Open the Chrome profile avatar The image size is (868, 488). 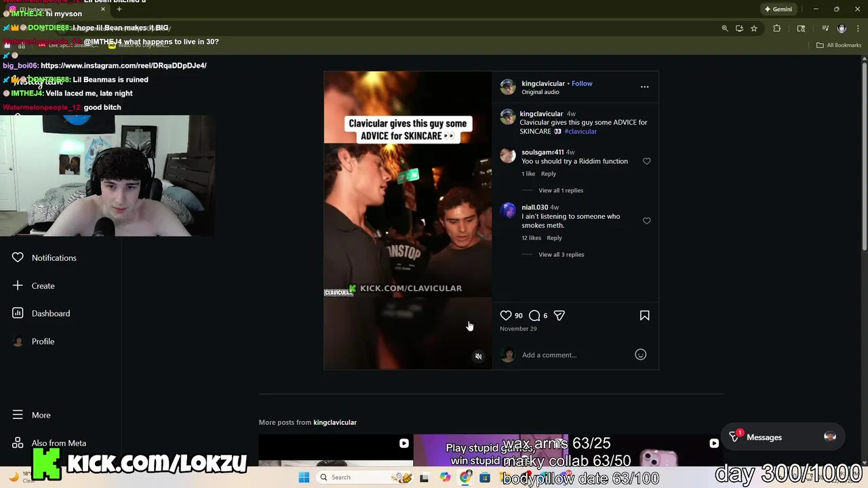pos(842,28)
